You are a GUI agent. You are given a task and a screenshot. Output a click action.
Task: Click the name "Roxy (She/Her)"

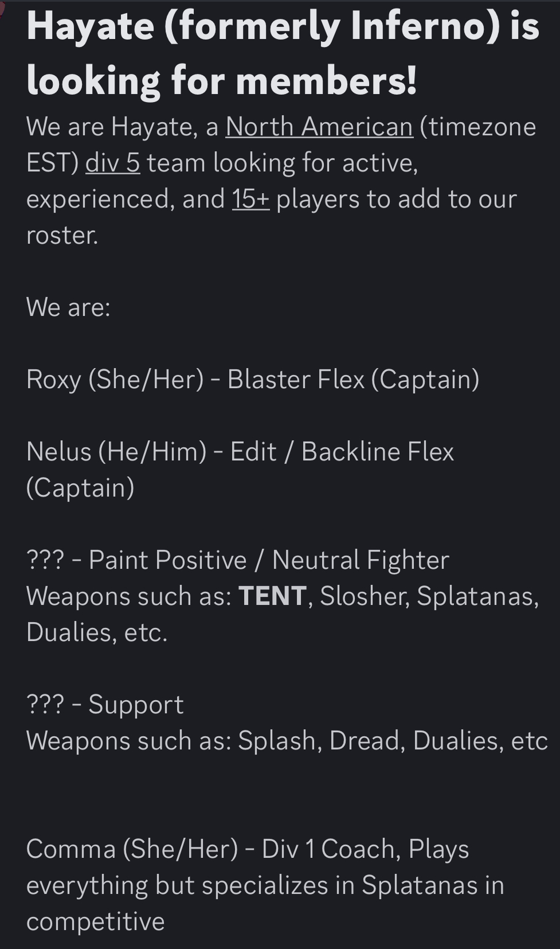pyautogui.click(x=115, y=380)
